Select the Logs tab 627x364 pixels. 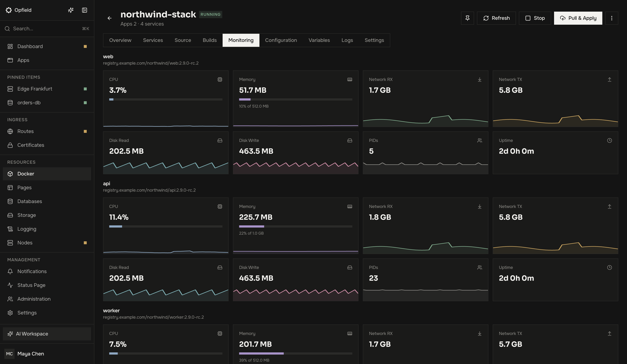pos(347,40)
